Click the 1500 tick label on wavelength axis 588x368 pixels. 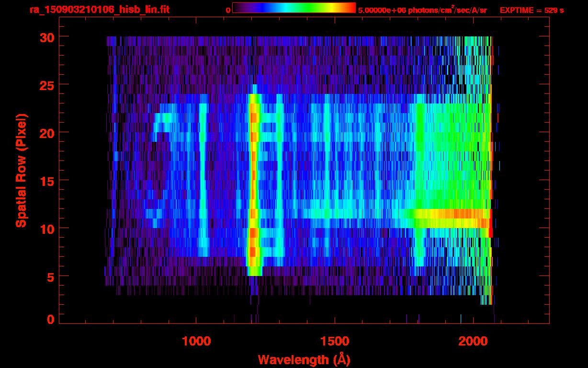335,341
